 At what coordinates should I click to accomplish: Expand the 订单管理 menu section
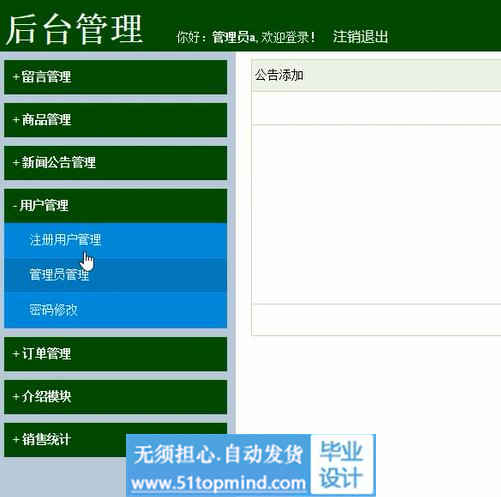tap(115, 354)
